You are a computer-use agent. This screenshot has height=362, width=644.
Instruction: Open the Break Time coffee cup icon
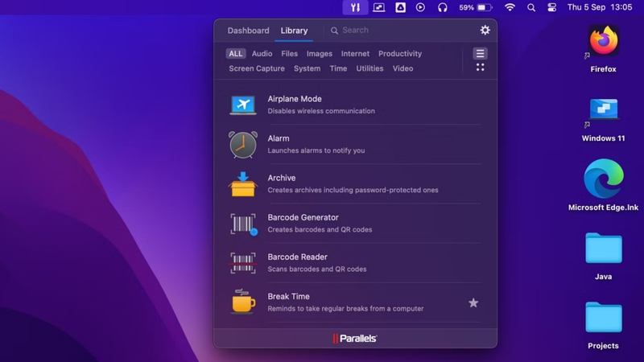point(243,302)
